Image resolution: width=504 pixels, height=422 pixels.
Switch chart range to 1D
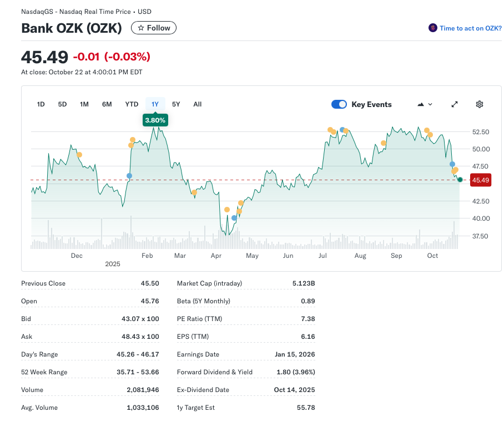41,104
